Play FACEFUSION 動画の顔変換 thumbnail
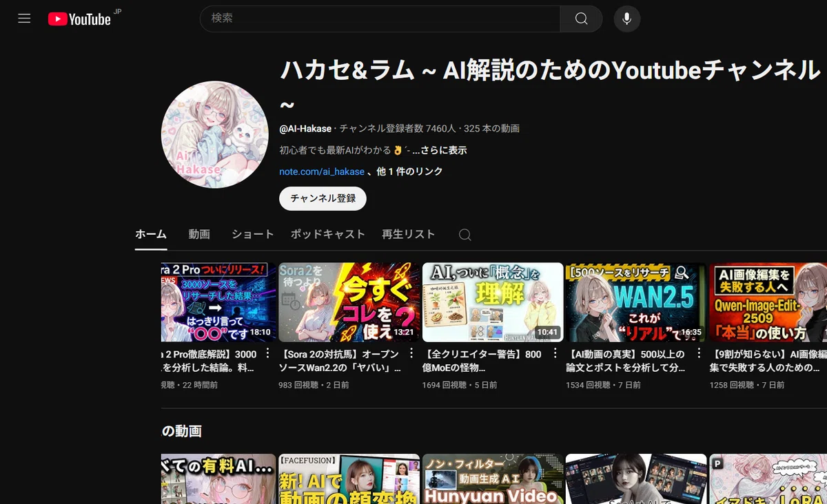The image size is (827, 504). pos(349,479)
